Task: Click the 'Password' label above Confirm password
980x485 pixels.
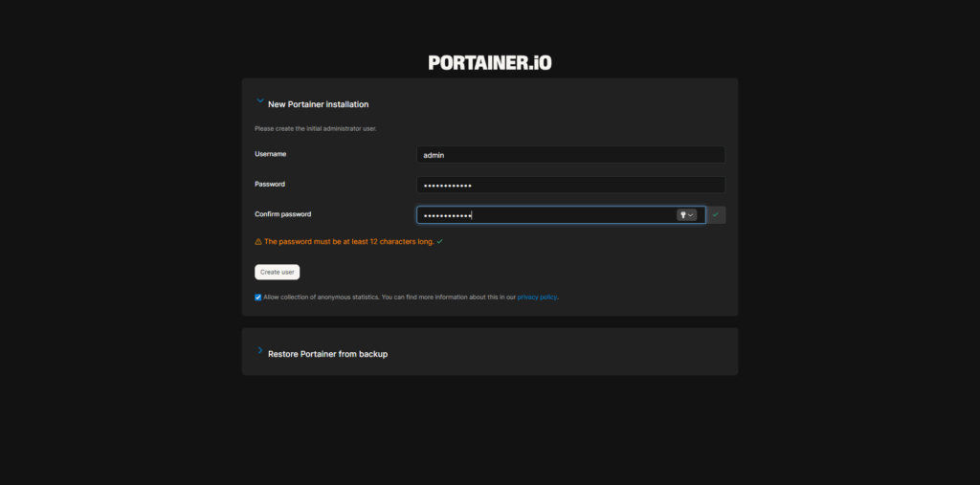Action: click(x=270, y=185)
